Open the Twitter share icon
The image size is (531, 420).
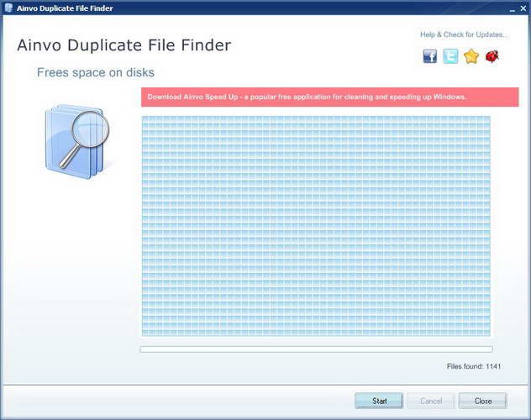[450, 56]
